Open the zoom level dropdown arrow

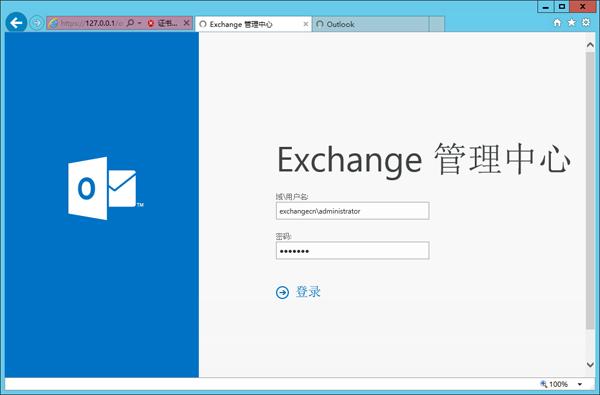(580, 384)
